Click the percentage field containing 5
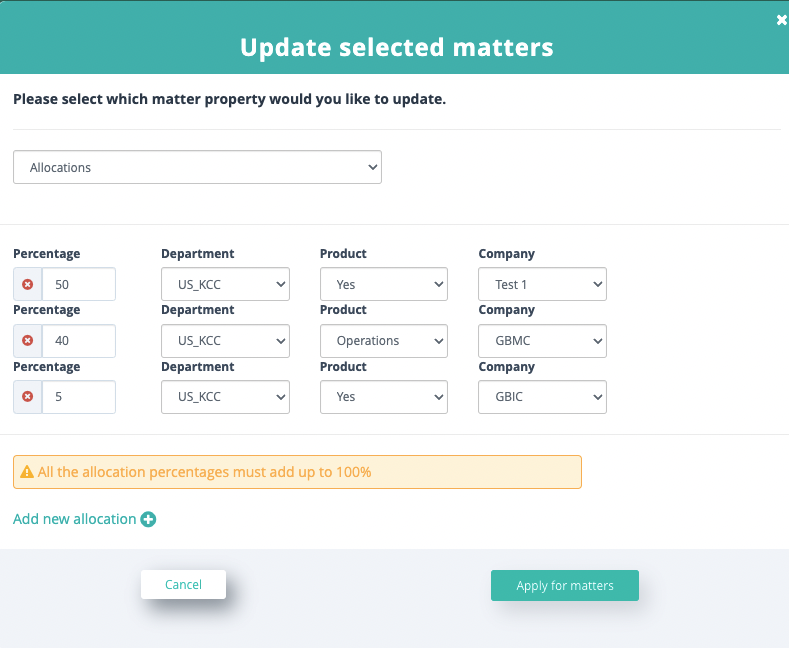This screenshot has height=648, width=789. 79,397
